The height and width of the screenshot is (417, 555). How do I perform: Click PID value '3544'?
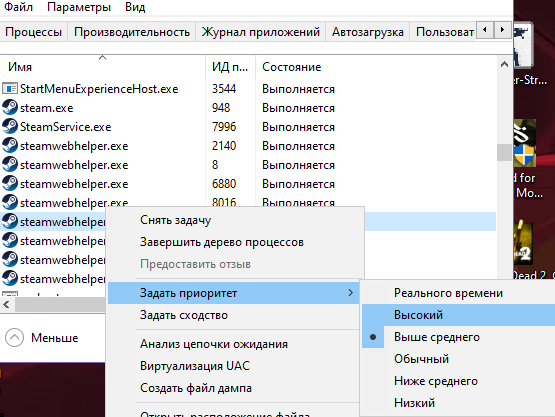224,89
